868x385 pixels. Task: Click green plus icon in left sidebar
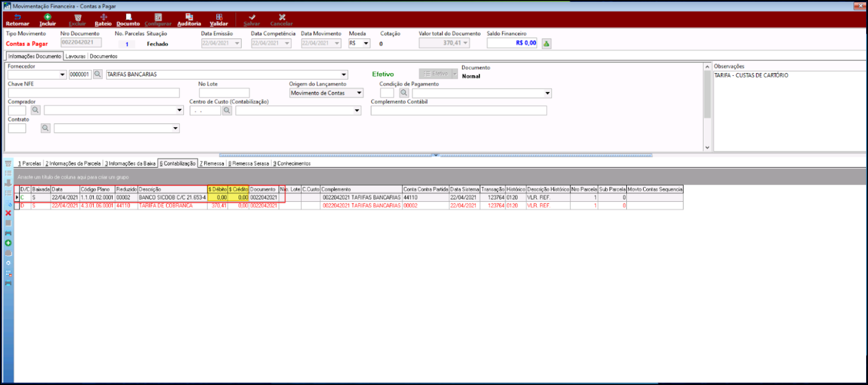click(x=8, y=243)
